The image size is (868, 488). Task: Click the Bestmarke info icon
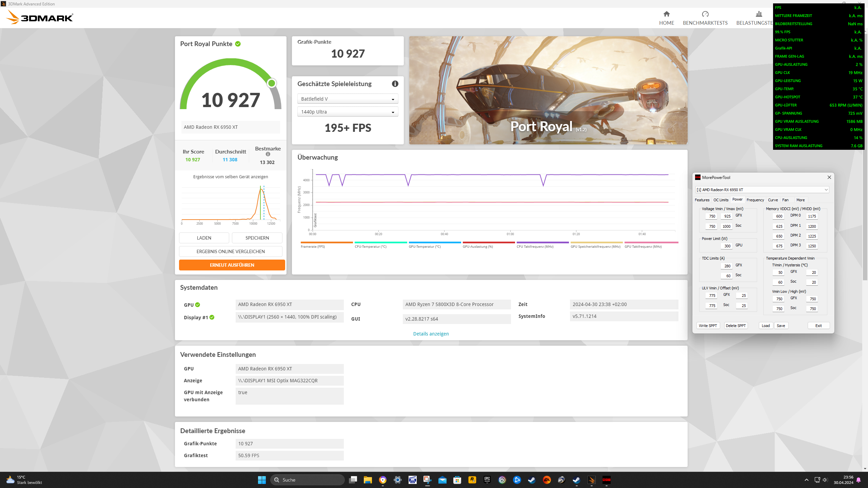click(x=268, y=154)
